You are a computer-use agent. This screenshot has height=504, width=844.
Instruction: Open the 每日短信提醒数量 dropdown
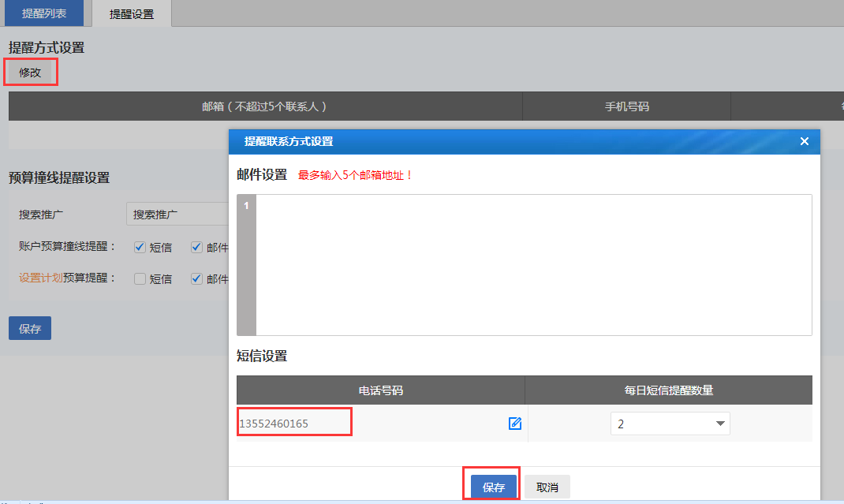[670, 424]
